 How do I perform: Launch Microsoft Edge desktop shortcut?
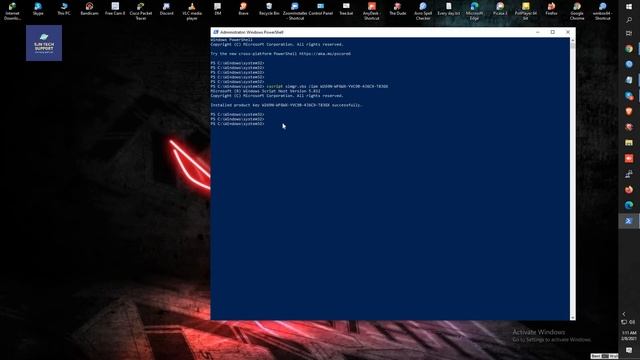click(474, 11)
